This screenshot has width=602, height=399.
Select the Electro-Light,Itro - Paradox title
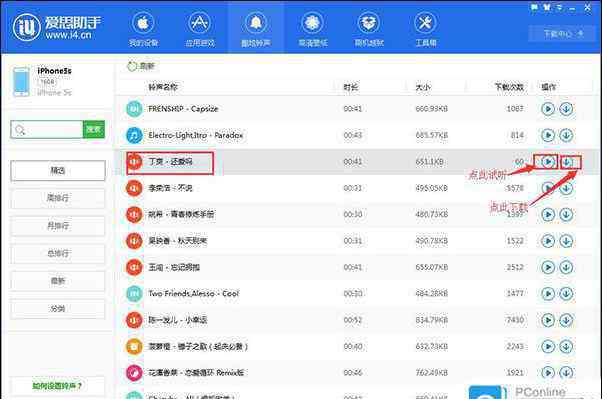pyautogui.click(x=196, y=135)
